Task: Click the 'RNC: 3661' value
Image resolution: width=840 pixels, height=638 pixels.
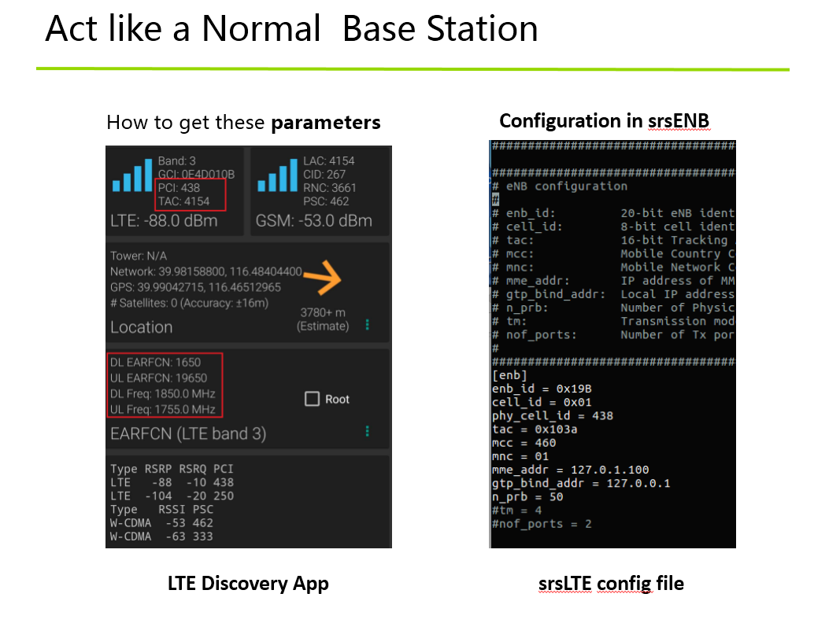Action: [x=329, y=188]
